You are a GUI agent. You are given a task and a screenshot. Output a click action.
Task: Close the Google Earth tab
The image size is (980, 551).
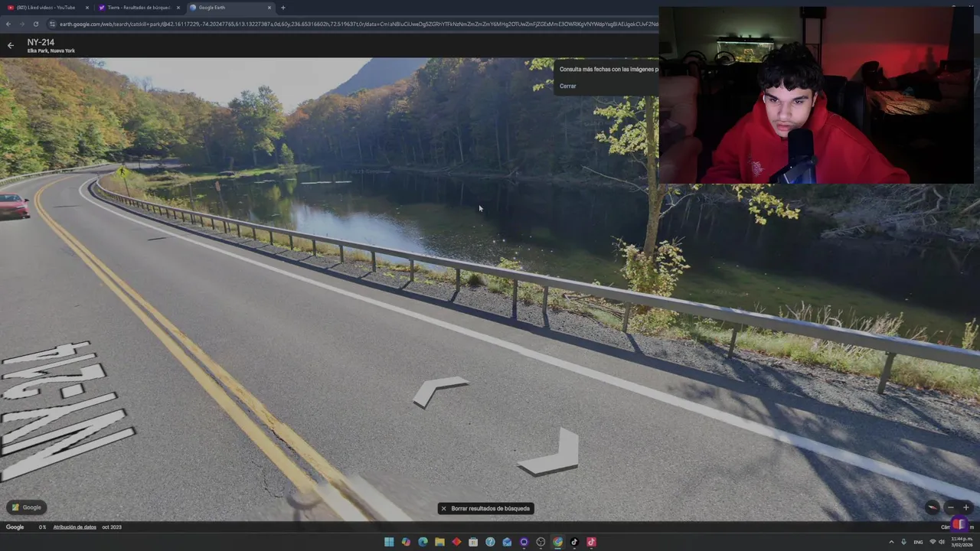tap(269, 8)
